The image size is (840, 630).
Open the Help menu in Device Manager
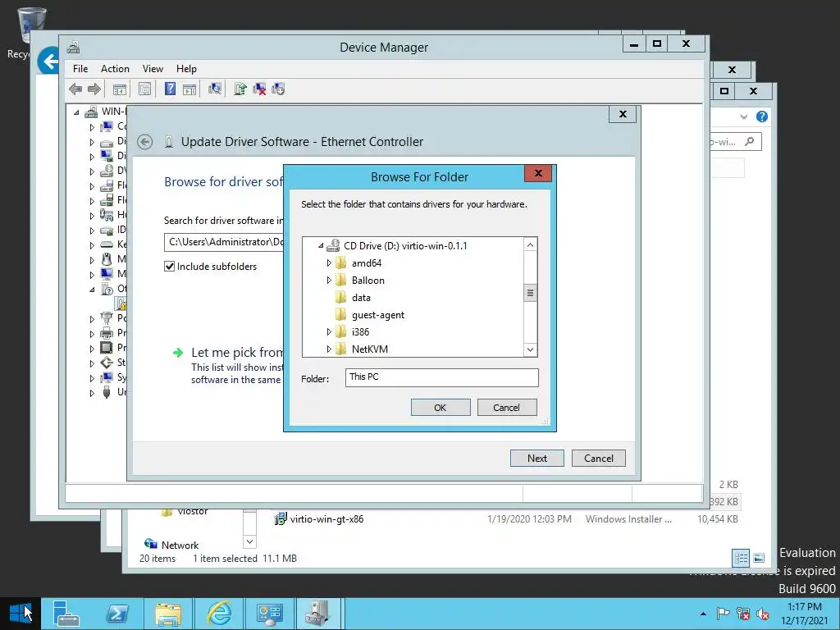pyautogui.click(x=186, y=69)
